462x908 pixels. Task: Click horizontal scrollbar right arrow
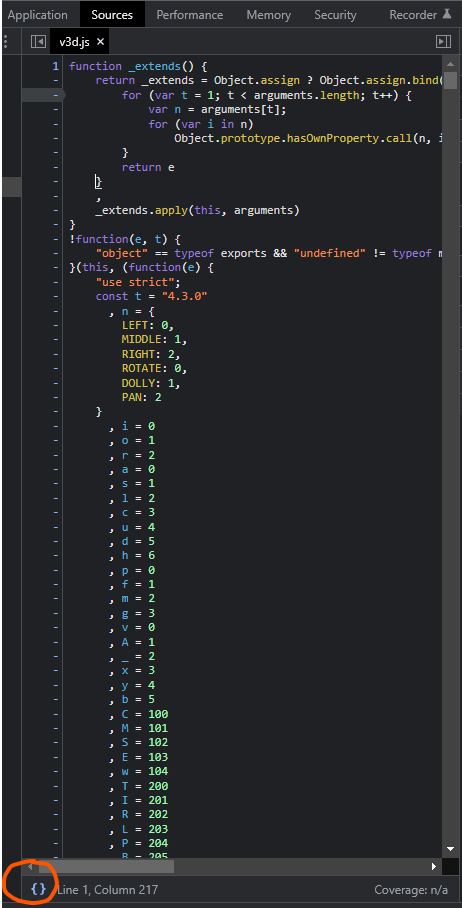tap(434, 866)
